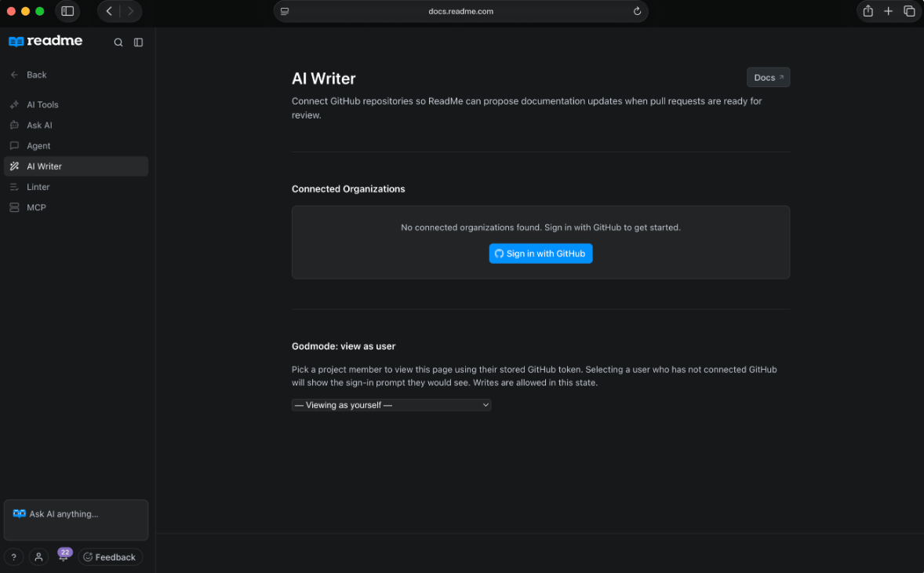Go back in Safari history
This screenshot has width=924, height=573.
[109, 11]
